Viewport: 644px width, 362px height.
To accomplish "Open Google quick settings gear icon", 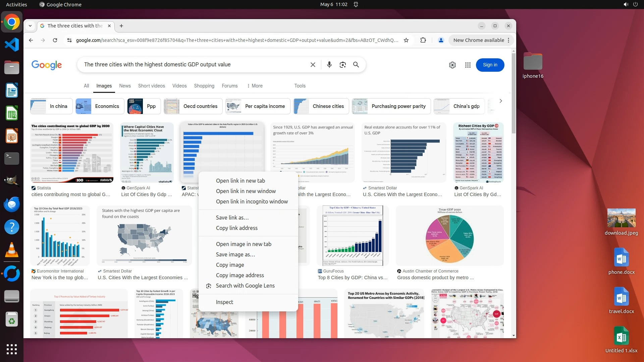I will point(452,65).
